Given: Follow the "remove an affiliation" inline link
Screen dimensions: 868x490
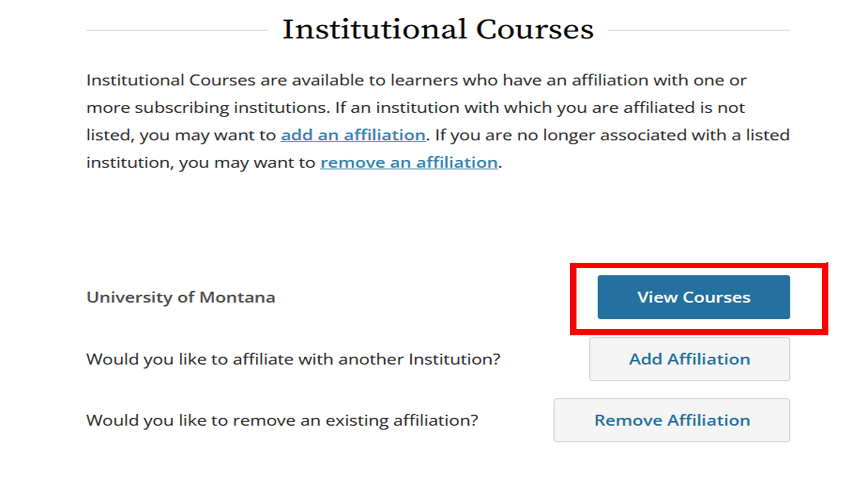Looking at the screenshot, I should click(409, 163).
